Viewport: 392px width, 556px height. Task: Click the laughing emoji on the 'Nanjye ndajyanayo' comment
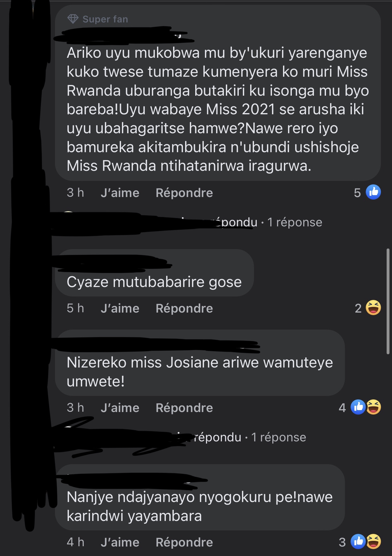click(x=374, y=542)
